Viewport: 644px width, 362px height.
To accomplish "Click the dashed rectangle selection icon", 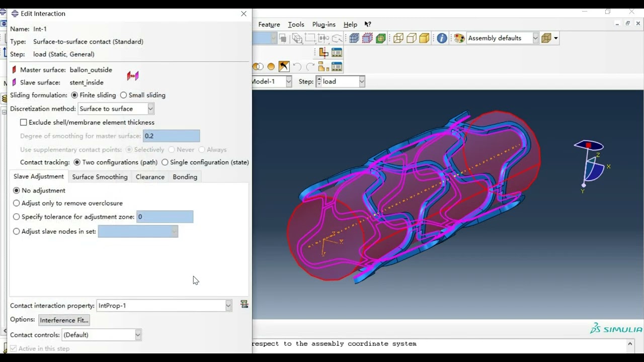I will click(x=310, y=38).
